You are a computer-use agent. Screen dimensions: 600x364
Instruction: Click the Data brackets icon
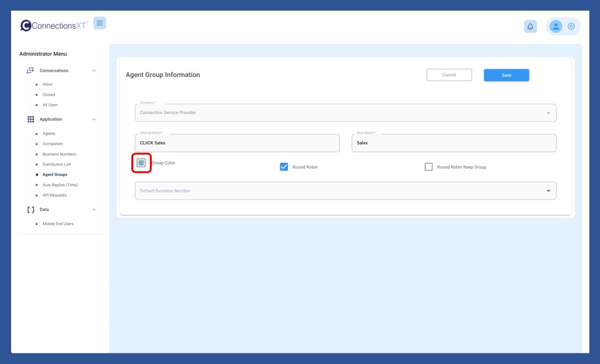pos(31,210)
